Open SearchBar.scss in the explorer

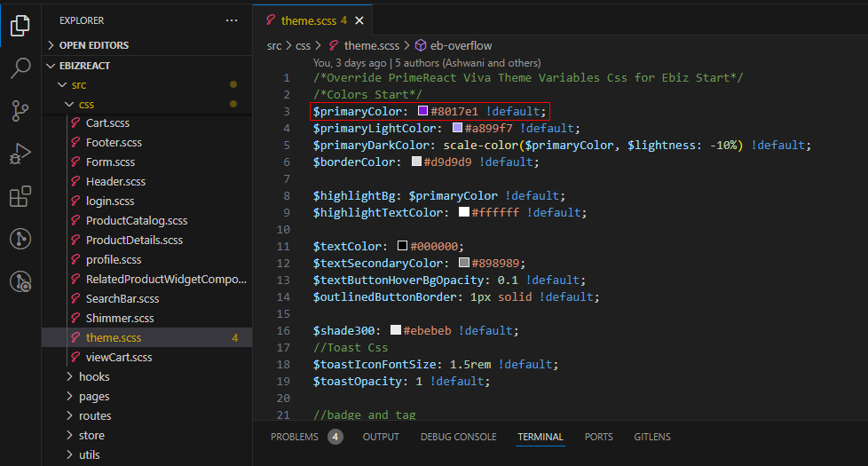147,298
